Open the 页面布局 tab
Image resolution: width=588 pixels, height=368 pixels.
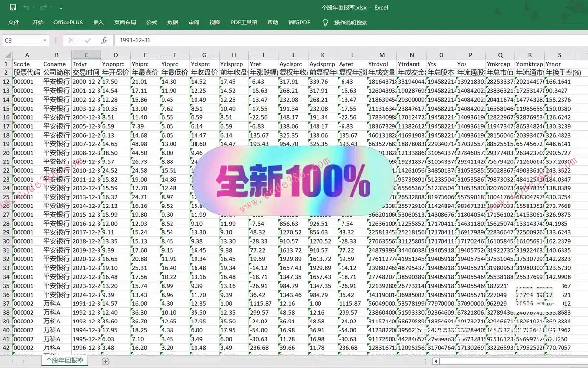125,23
